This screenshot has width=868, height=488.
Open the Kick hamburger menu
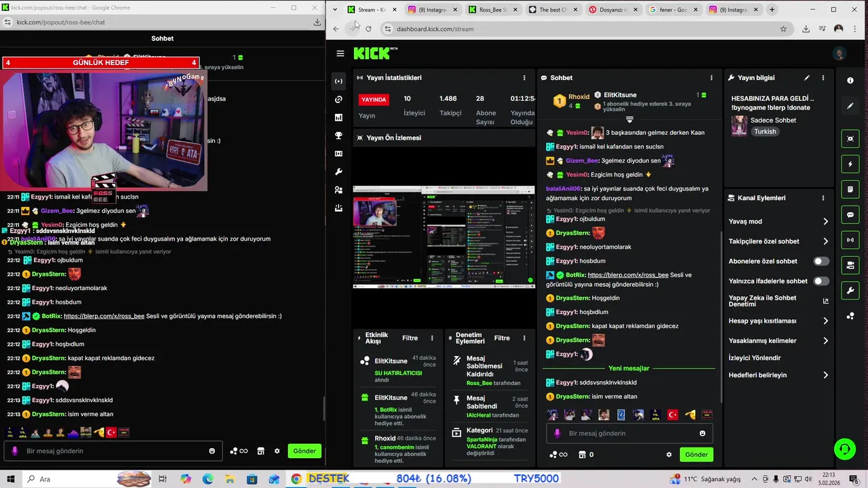340,54
